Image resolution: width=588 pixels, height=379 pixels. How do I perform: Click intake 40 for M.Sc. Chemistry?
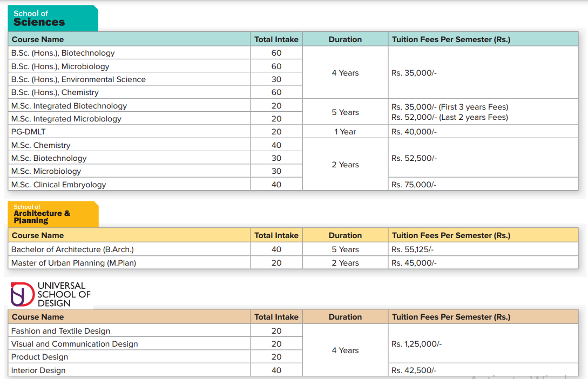276,145
